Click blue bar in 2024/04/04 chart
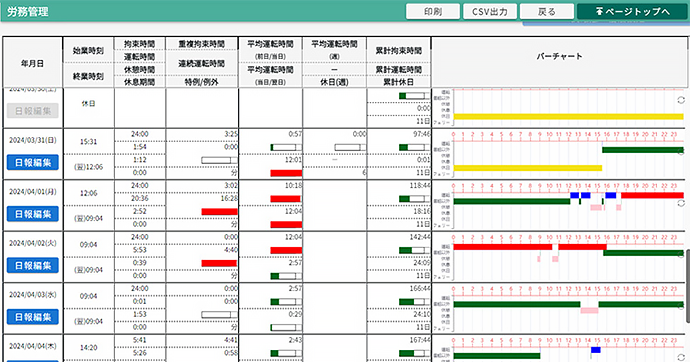The image size is (690, 362). pos(596,350)
